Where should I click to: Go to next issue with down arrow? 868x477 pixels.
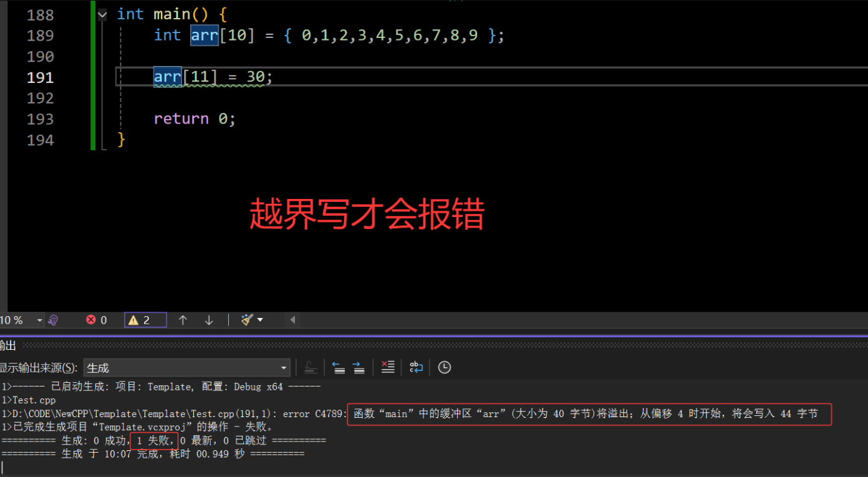pos(209,320)
